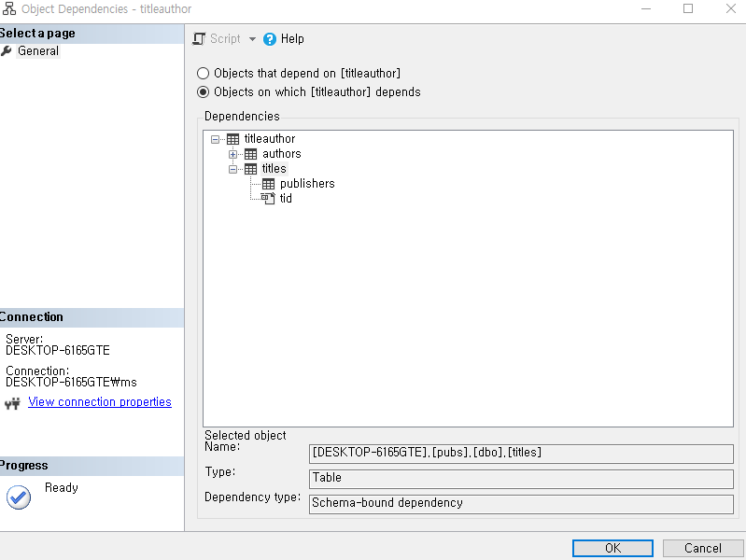The height and width of the screenshot is (560, 746).
Task: Select the General page wrench icon
Action: 7,50
